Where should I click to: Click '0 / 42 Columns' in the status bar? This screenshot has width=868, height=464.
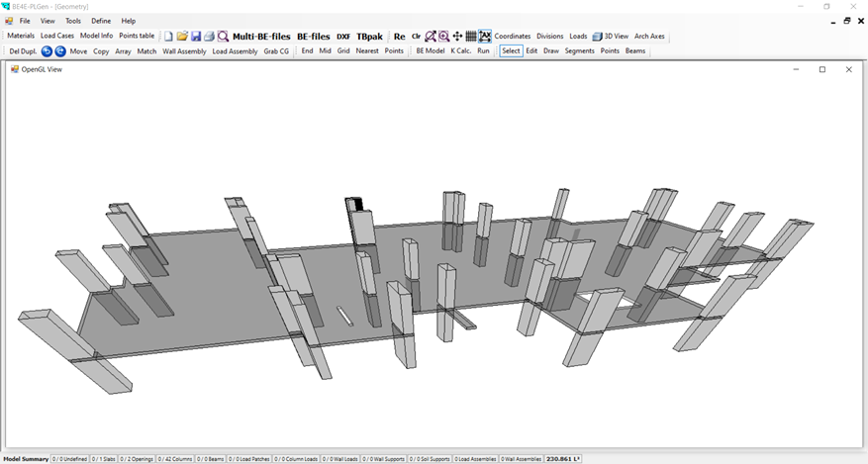click(175, 459)
